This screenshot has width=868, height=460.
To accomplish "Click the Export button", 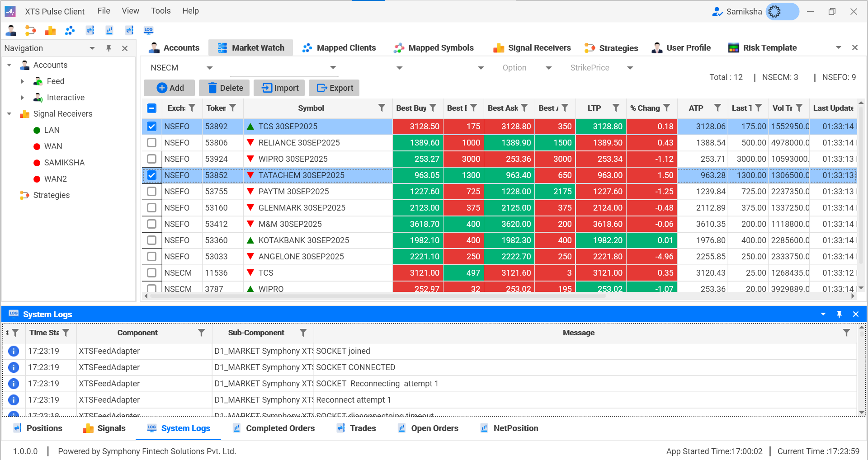I will (x=334, y=88).
